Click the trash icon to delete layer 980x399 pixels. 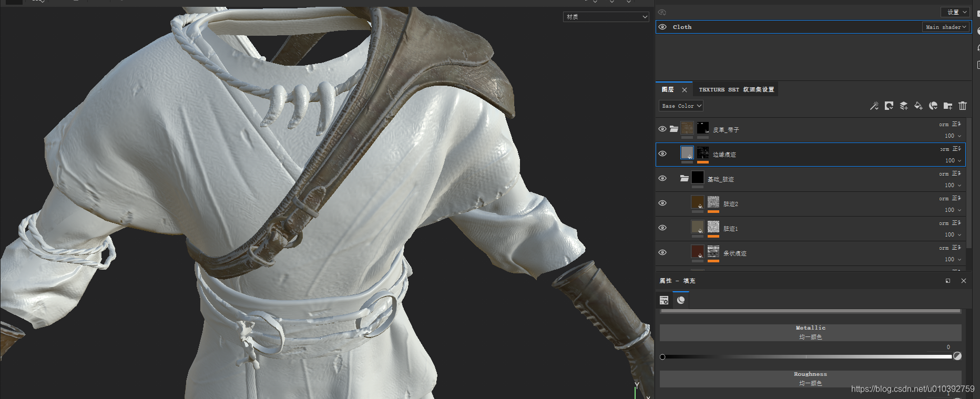[963, 106]
